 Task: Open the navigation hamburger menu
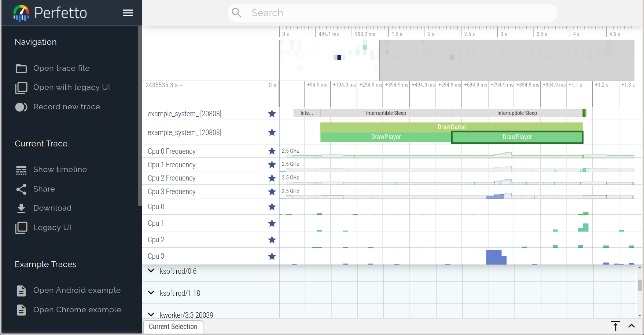[128, 12]
